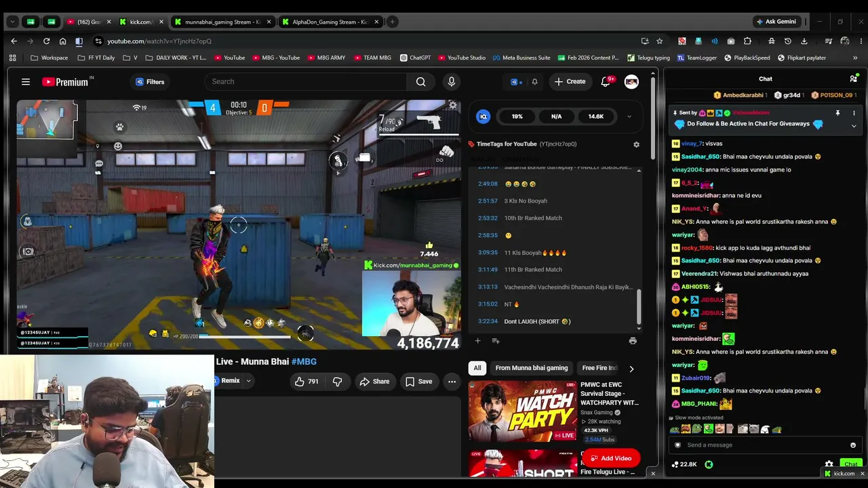Open the PMWC Watch Party thumbnail
This screenshot has height=488, width=868.
coord(522,411)
